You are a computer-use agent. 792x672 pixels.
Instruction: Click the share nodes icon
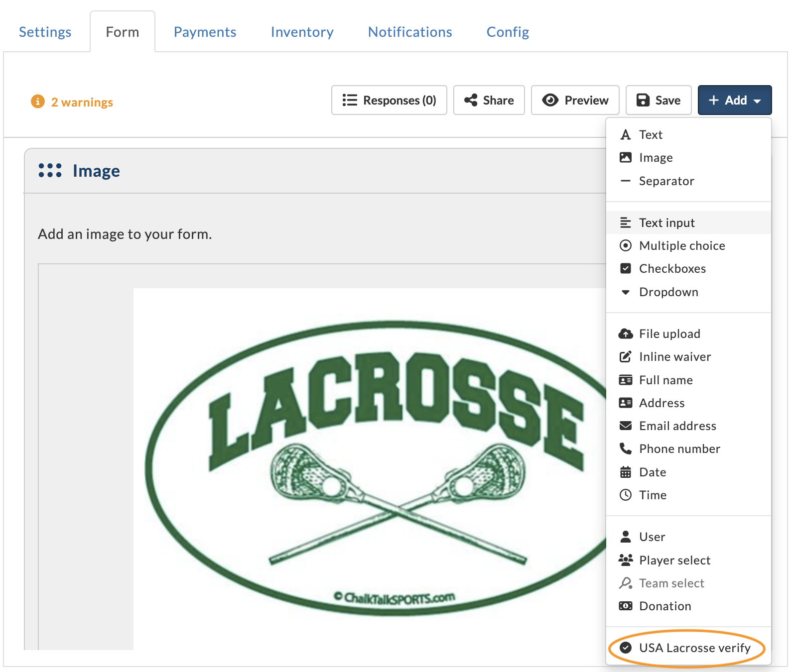pos(471,100)
